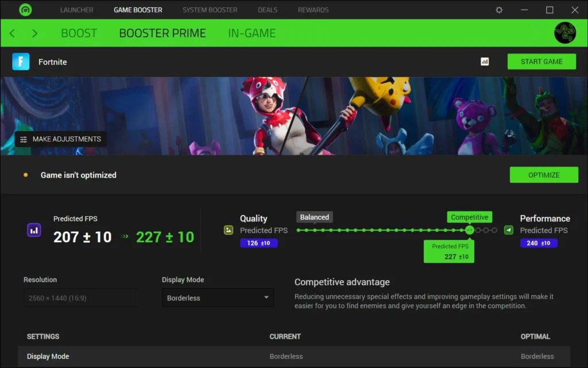Image resolution: width=588 pixels, height=368 pixels.
Task: Click the Razer Cortex logo icon
Action: [25, 10]
